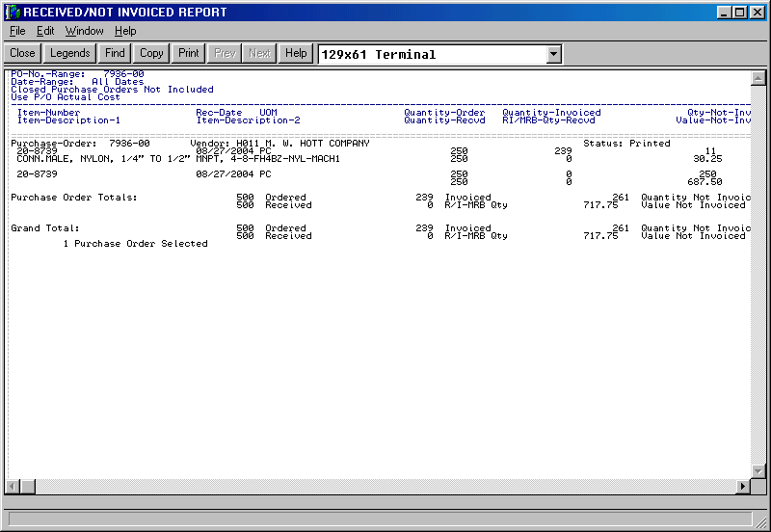Click the application icon in title bar

tap(13, 12)
